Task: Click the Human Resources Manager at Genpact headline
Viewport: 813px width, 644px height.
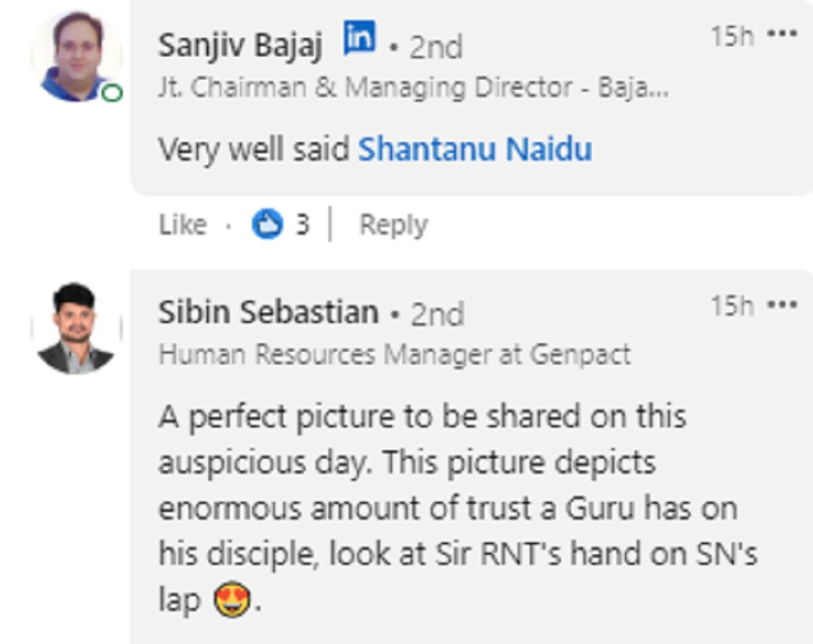Action: click(394, 354)
